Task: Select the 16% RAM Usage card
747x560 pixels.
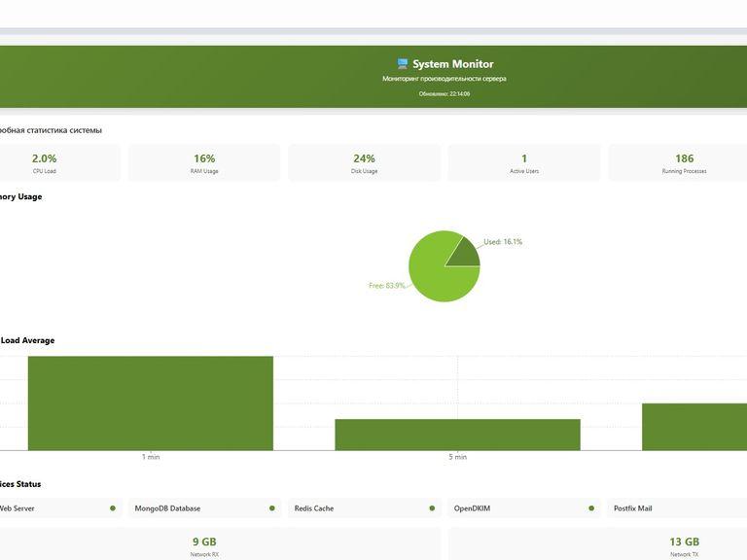Action: pos(204,163)
